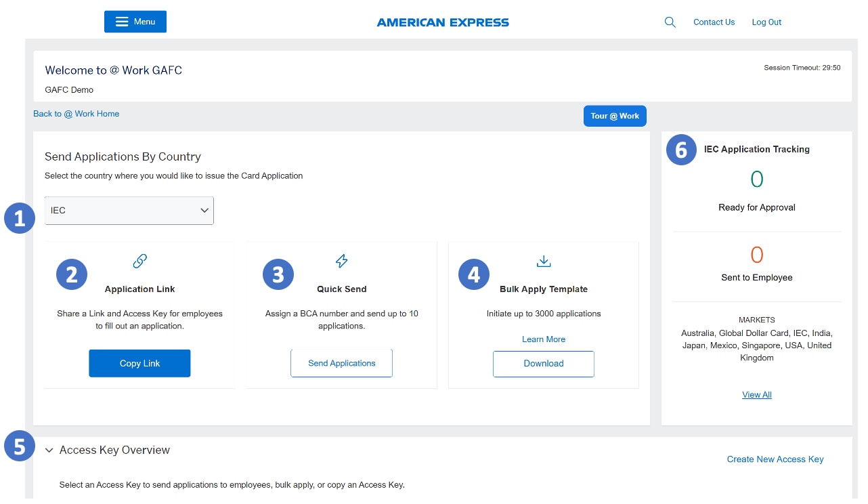Click the numbered circle 6 marker

[681, 150]
